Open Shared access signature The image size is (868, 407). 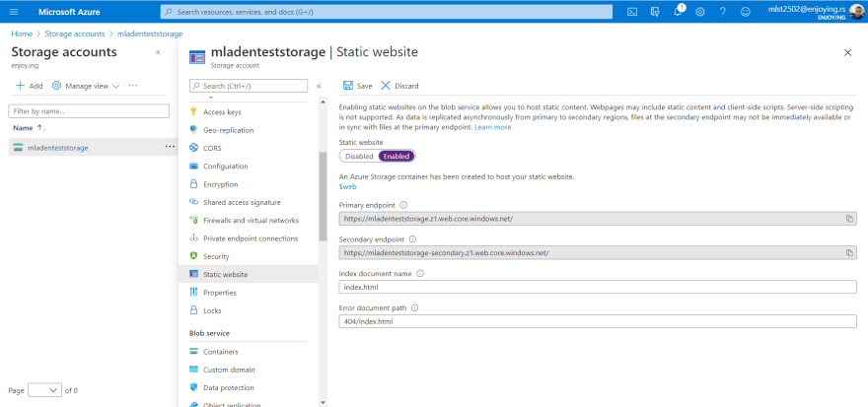coord(242,202)
